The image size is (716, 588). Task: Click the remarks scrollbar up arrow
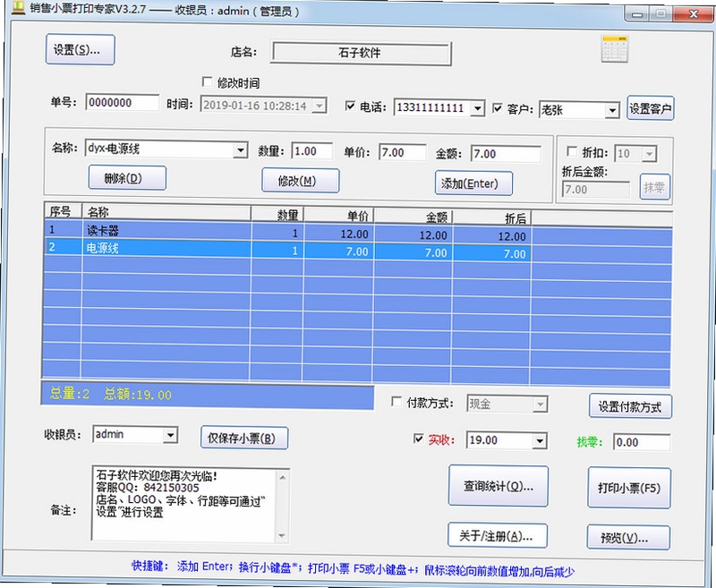282,477
